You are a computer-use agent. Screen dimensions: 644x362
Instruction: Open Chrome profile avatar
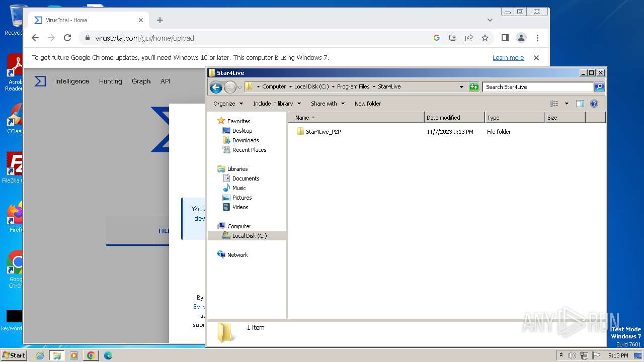click(x=521, y=38)
